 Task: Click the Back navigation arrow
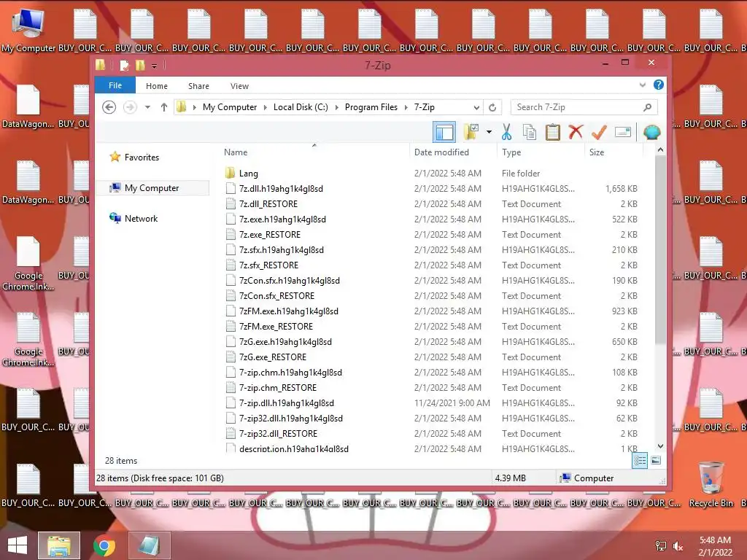(109, 107)
